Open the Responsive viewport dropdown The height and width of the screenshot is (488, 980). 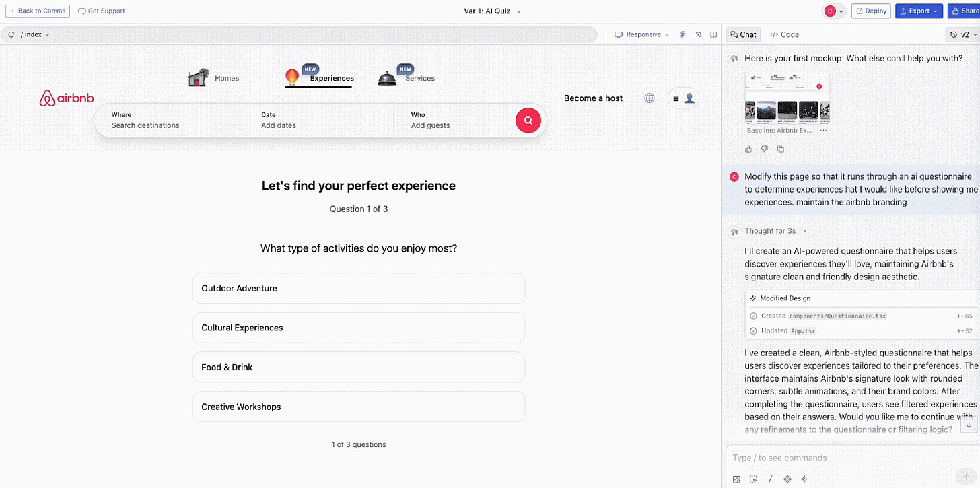pyautogui.click(x=642, y=34)
